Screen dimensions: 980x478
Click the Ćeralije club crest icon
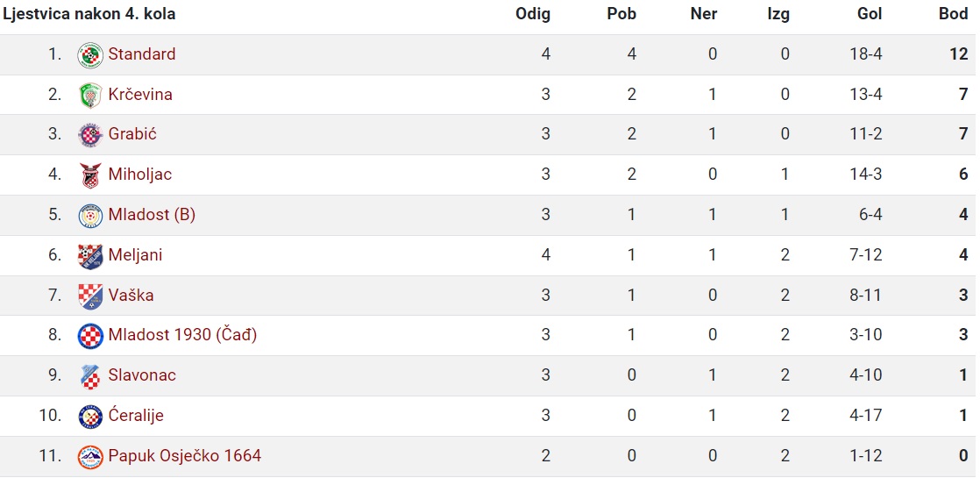coord(90,416)
